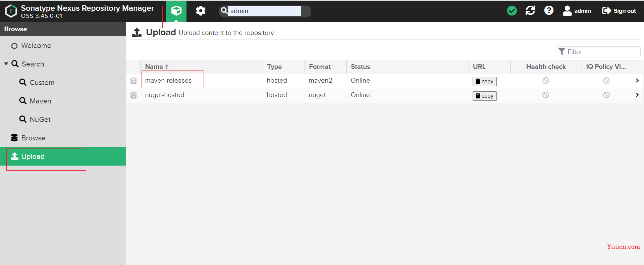Click the nuget-hosted database icon

point(133,95)
